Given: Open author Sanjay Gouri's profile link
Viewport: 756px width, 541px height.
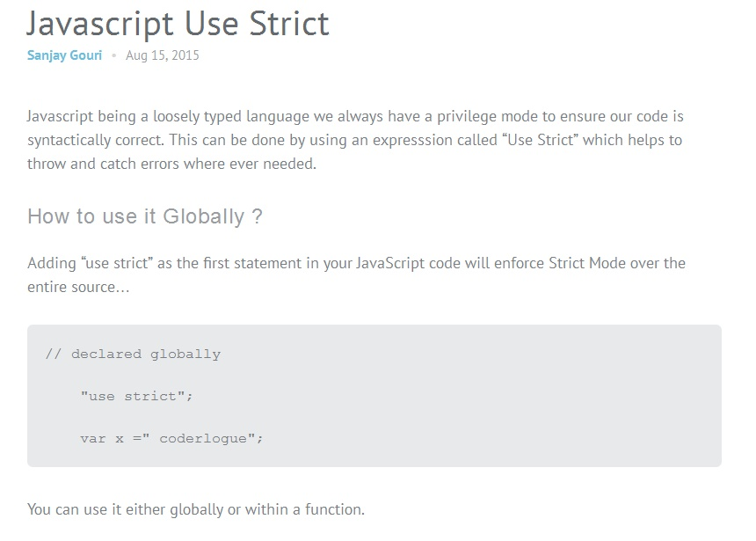Looking at the screenshot, I should [64, 55].
